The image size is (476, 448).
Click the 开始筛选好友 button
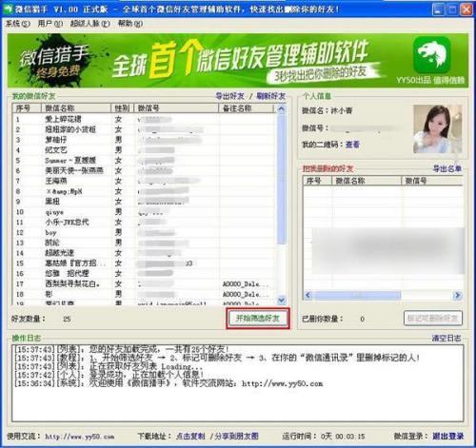point(258,319)
